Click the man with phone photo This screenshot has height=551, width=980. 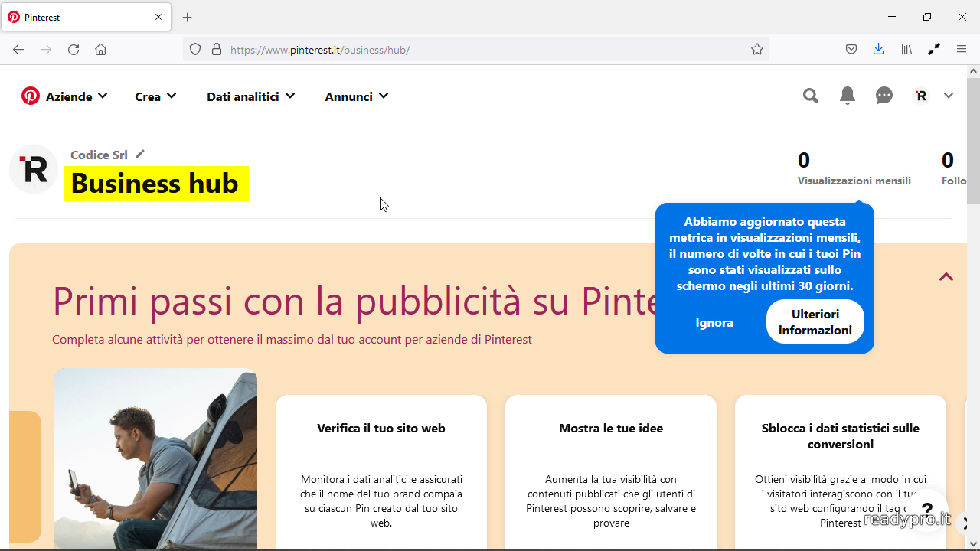tap(155, 459)
